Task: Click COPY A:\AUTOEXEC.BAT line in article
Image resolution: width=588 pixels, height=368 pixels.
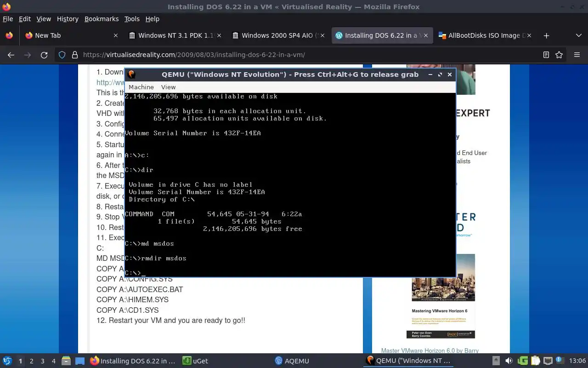Action: [140, 289]
